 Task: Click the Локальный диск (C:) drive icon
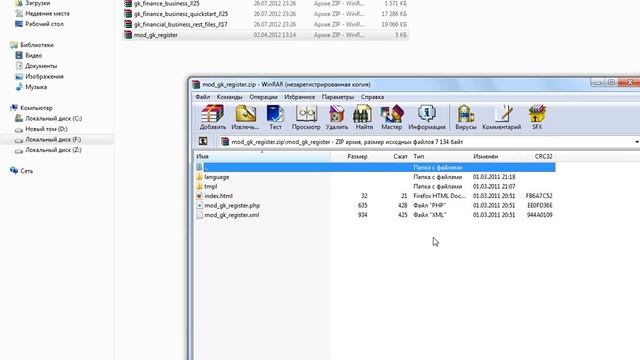coord(19,118)
